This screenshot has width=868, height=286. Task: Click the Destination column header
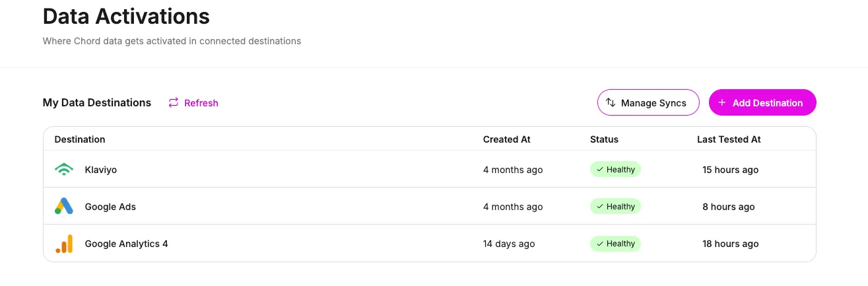coord(80,139)
